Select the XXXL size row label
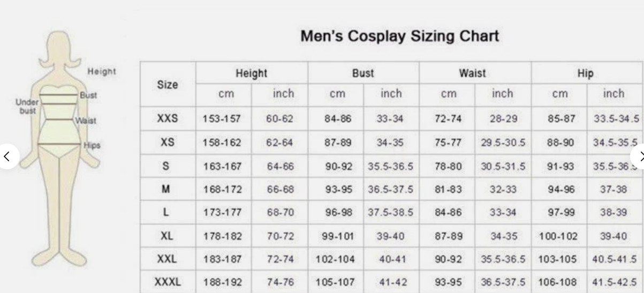Image resolution: width=644 pixels, height=293 pixels. pos(168,282)
